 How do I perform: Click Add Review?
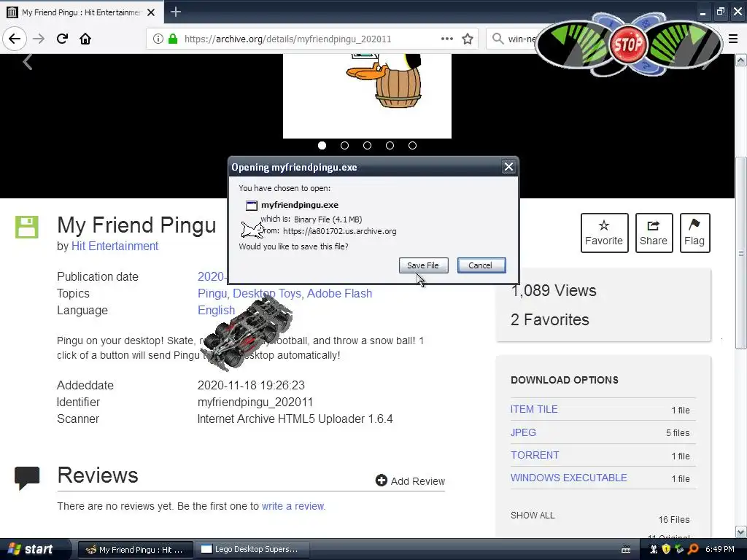410,481
